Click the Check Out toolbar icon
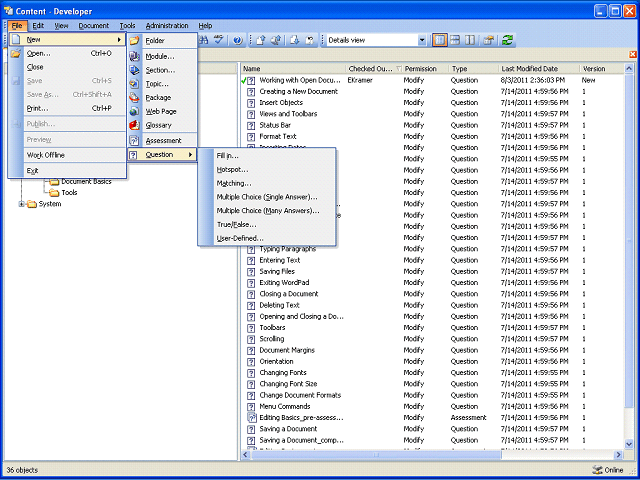640x480 pixels. coord(295,40)
